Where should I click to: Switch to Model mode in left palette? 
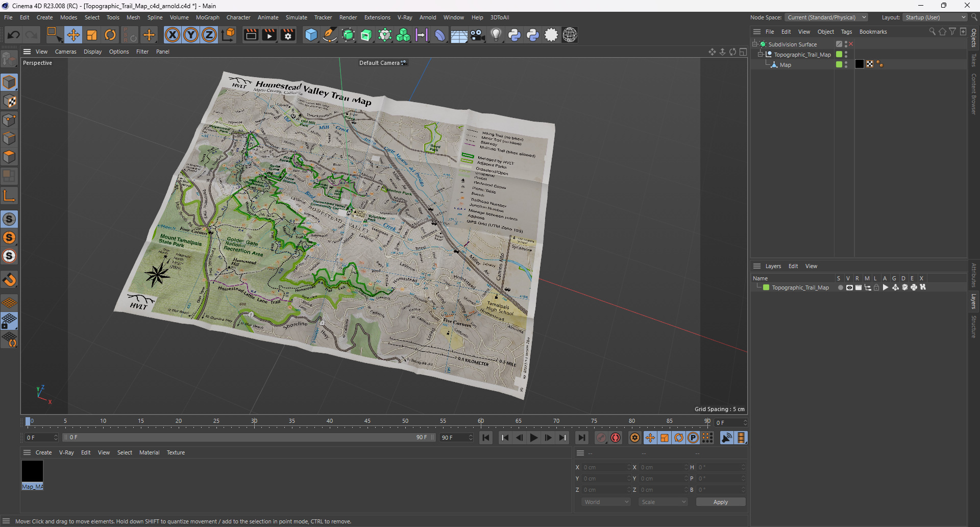point(9,82)
